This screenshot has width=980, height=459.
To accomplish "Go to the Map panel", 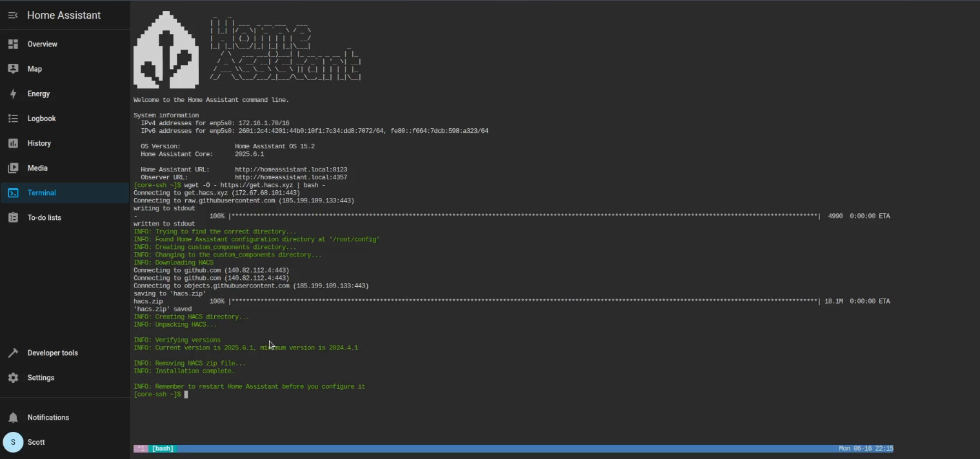I will (65, 69).
